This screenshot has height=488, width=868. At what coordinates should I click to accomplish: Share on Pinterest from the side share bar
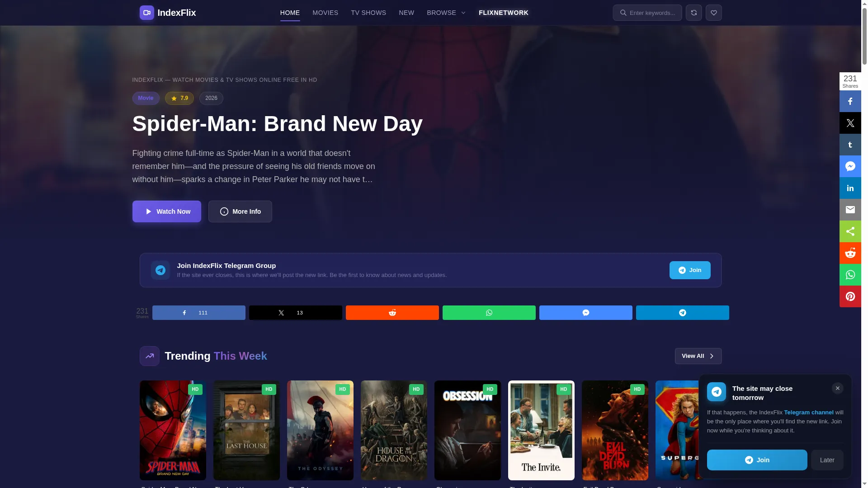pos(850,296)
